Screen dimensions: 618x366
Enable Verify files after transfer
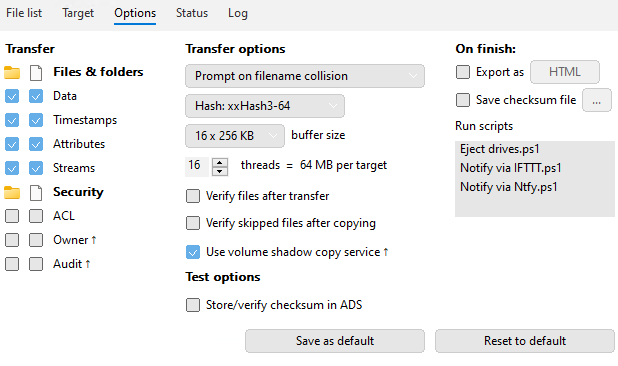pos(193,196)
